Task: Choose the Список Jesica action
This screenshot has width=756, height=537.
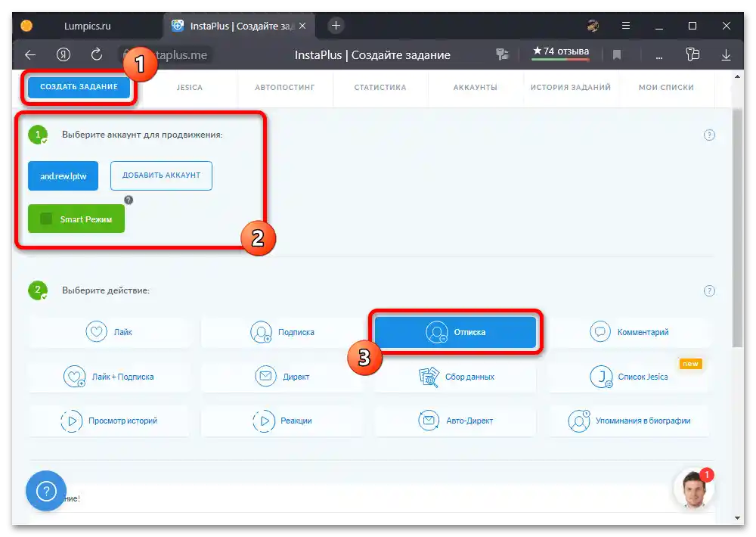Action: (x=629, y=377)
